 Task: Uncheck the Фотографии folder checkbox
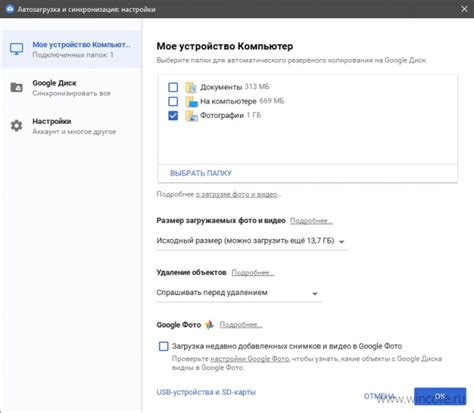173,116
